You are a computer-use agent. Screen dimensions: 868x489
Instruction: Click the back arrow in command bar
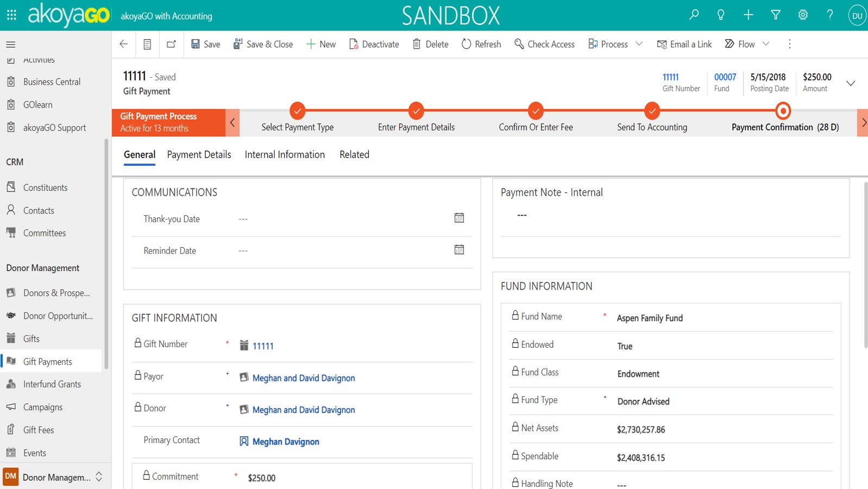pyautogui.click(x=124, y=44)
